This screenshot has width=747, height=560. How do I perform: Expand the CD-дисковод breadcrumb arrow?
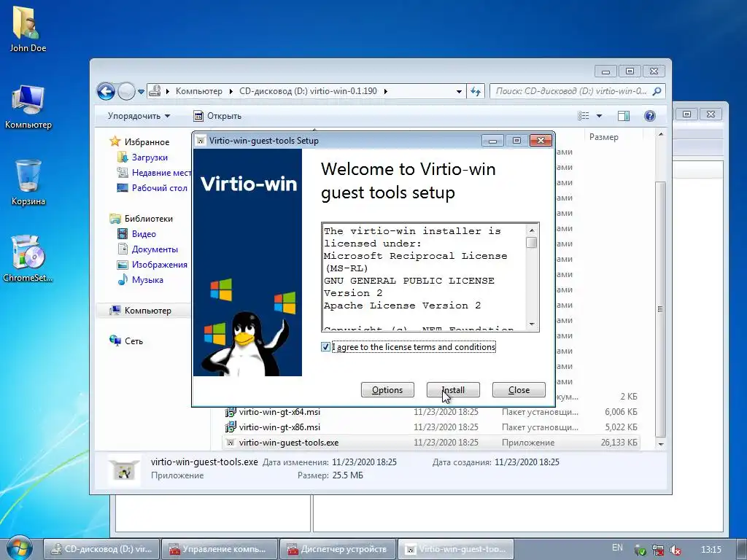385,91
